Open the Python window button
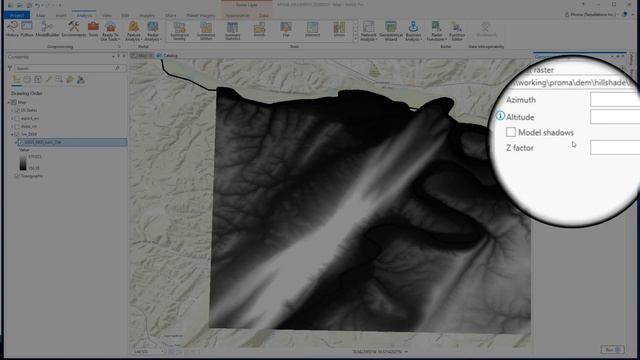The width and height of the screenshot is (640, 360). (27, 29)
